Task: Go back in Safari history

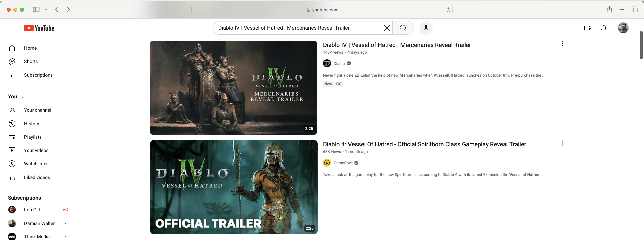Action: coord(57,10)
